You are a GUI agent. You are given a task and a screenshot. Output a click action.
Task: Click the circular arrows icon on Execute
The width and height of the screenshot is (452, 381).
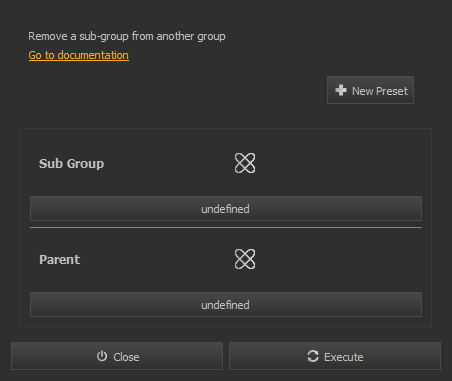313,356
